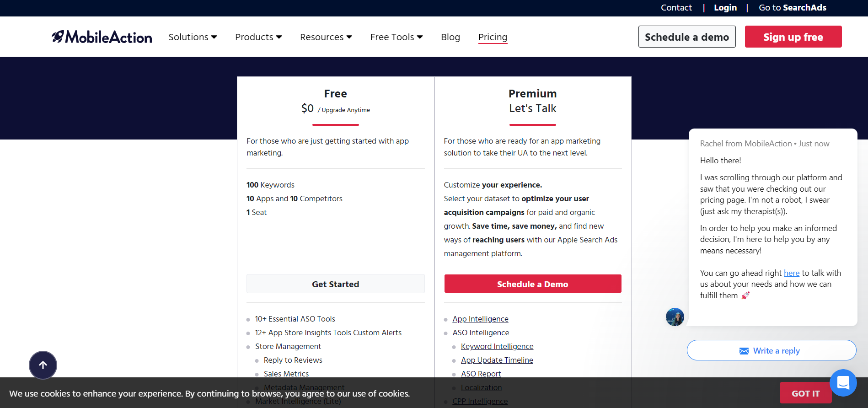Click the Login link in top bar
The width and height of the screenshot is (868, 408).
coord(725,8)
